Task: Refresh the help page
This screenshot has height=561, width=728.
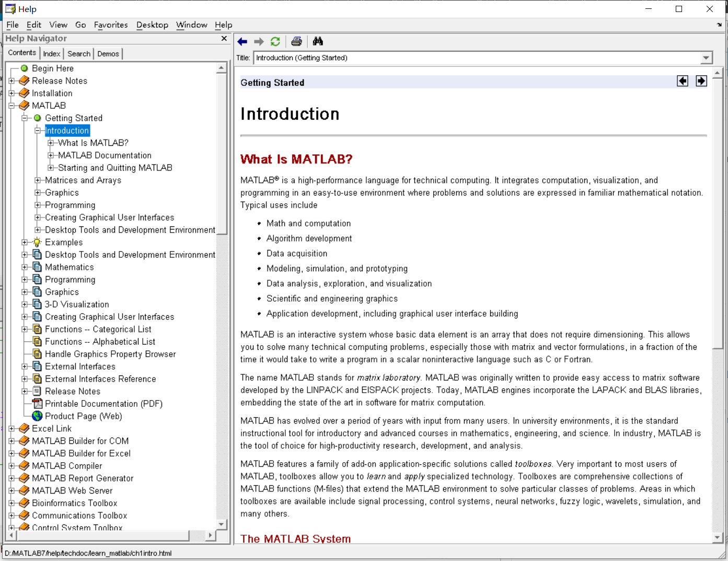Action: 275,42
